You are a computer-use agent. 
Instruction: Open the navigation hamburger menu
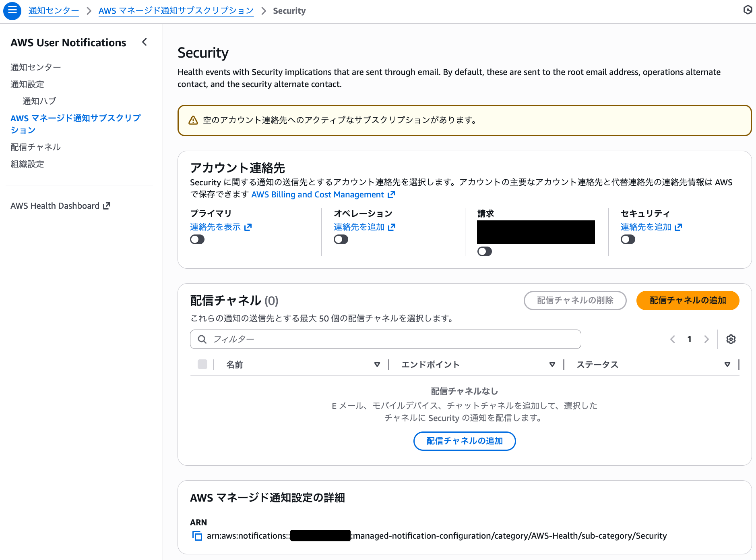[x=12, y=11]
